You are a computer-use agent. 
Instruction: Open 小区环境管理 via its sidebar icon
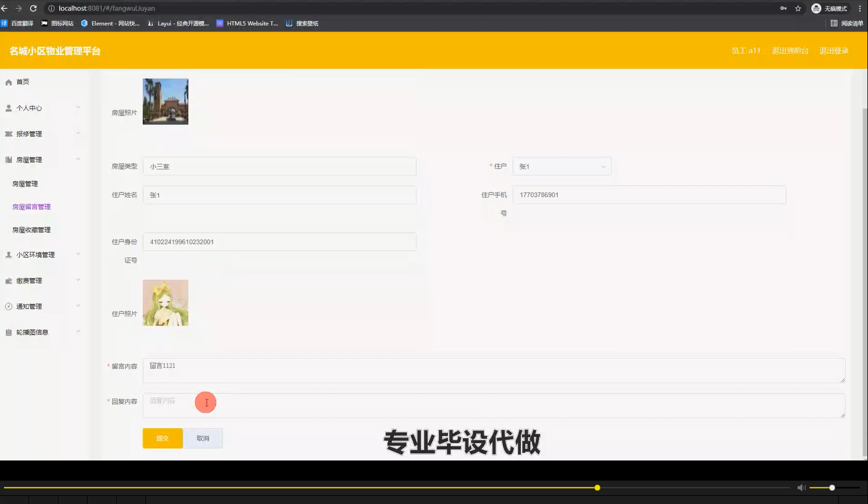pyautogui.click(x=8, y=254)
